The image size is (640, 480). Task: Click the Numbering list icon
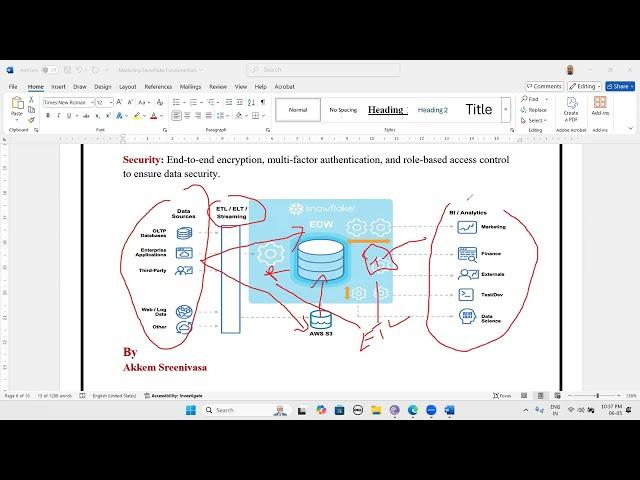click(193, 102)
